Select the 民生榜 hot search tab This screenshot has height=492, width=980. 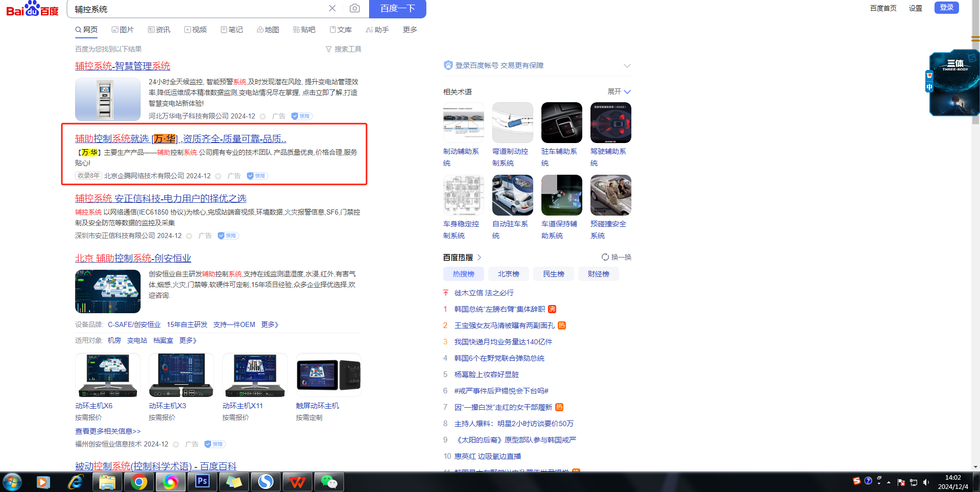554,274
